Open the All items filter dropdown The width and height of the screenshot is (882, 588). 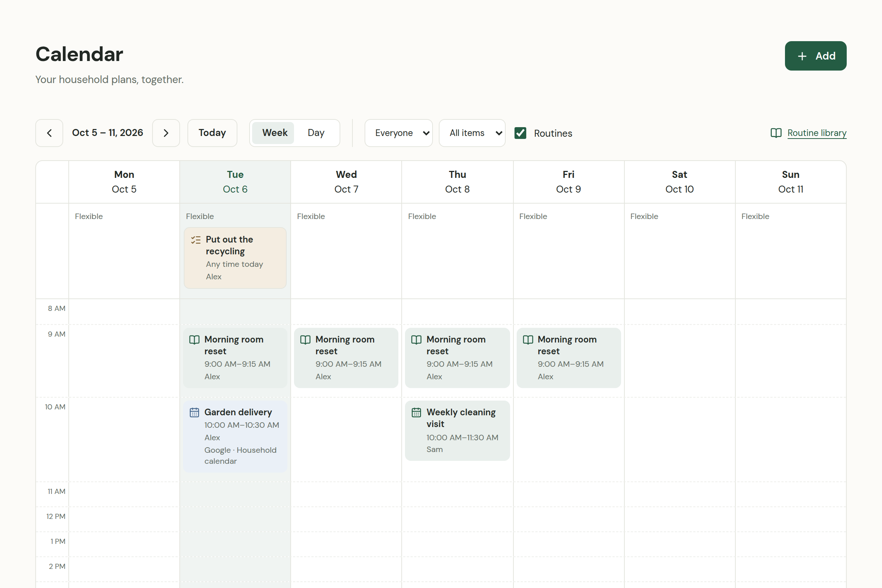click(472, 133)
